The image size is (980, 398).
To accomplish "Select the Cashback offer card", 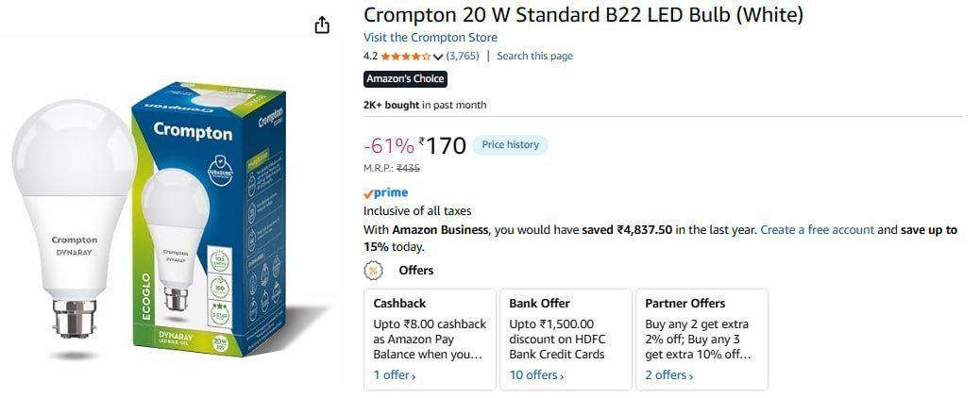I will pos(430,340).
